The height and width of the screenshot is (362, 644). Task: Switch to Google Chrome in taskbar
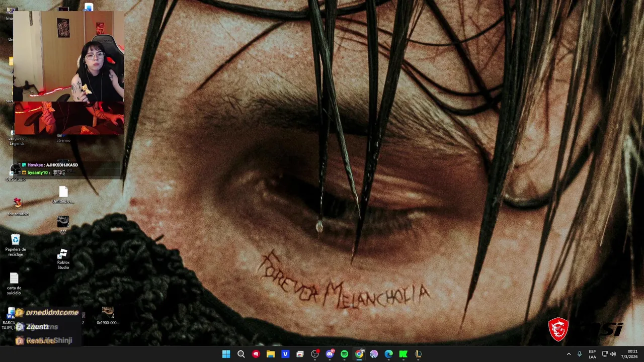click(359, 354)
